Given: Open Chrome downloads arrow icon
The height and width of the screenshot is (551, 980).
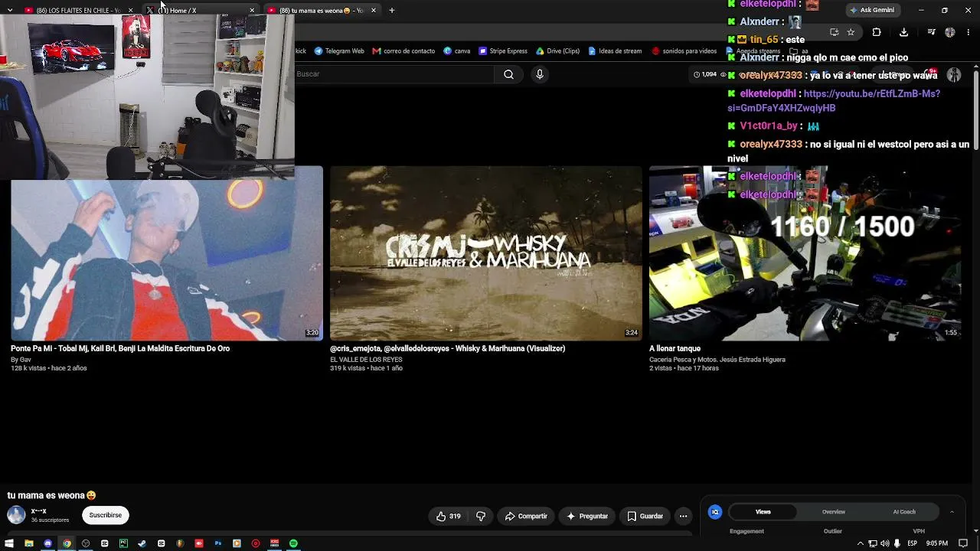Looking at the screenshot, I should [x=903, y=32].
